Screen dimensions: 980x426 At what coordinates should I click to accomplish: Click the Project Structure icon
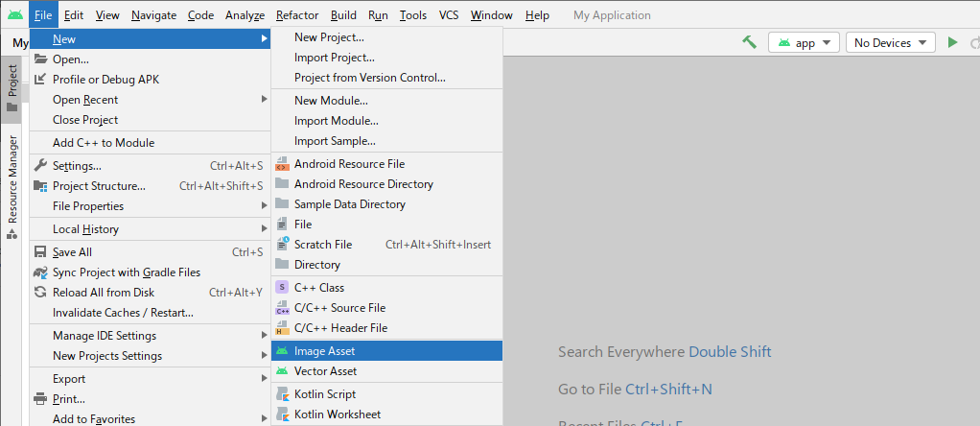point(40,186)
